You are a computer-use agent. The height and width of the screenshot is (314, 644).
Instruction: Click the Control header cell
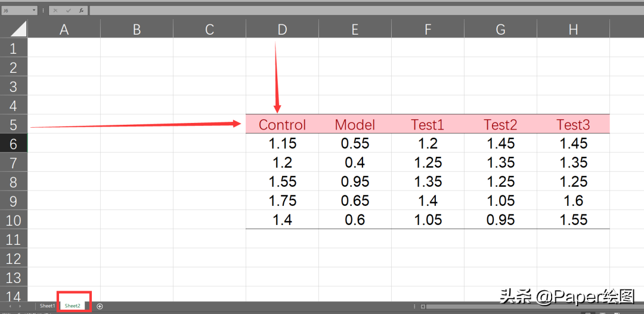[x=282, y=125]
